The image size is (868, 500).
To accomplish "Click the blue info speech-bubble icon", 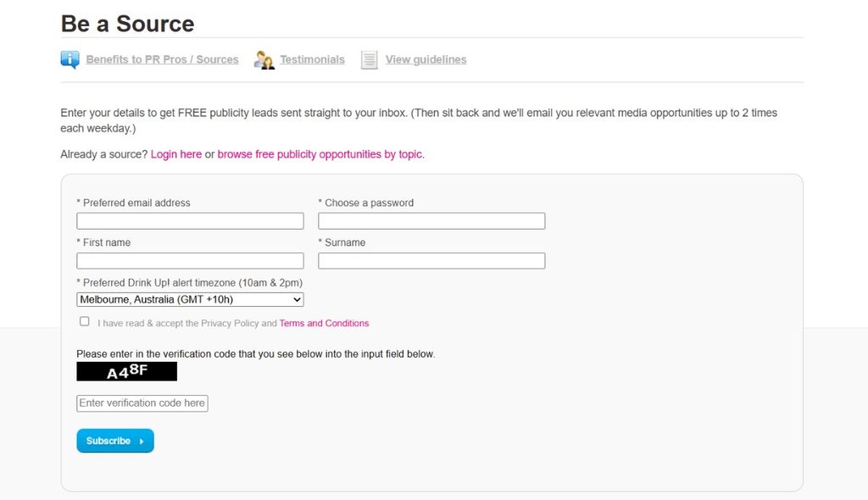I will [x=70, y=59].
